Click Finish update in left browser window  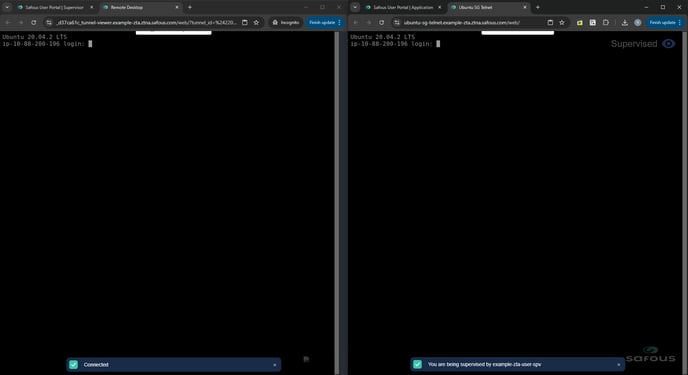coord(322,22)
